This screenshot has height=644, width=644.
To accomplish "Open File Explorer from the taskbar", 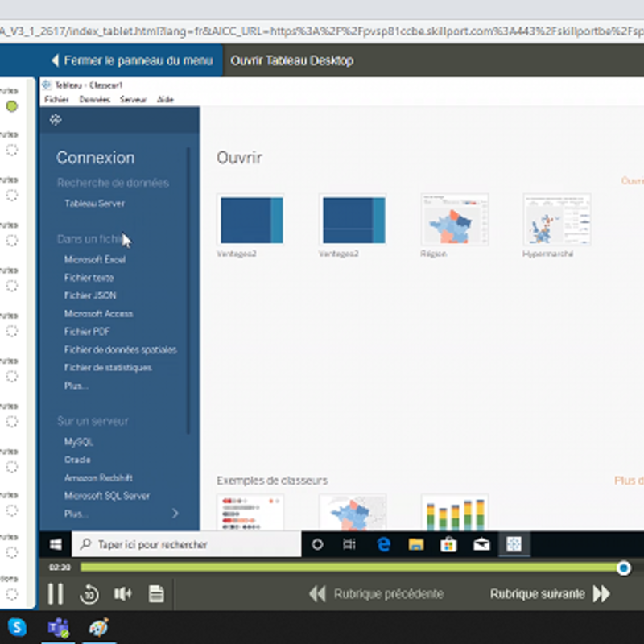I will click(x=415, y=545).
